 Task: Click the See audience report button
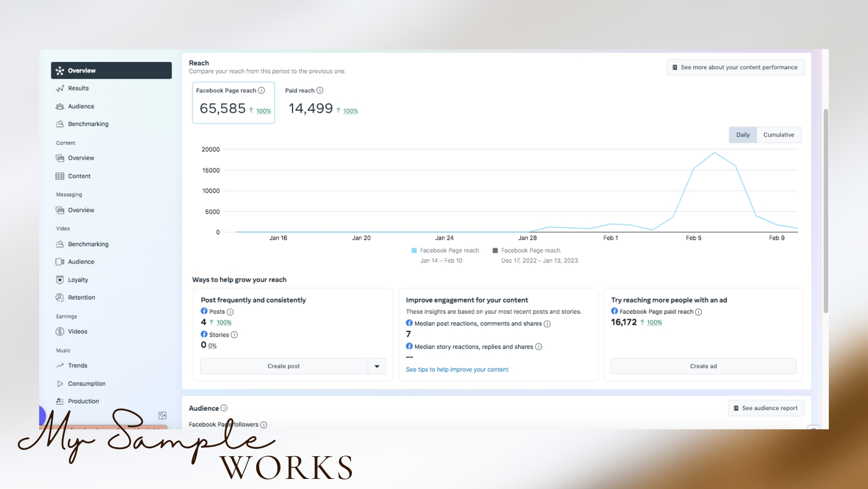pos(766,408)
